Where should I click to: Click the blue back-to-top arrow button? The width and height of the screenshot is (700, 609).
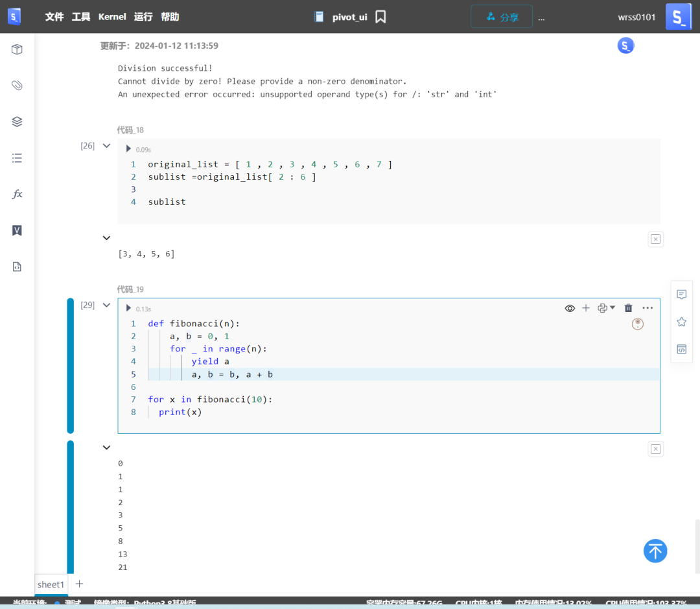[x=655, y=551]
